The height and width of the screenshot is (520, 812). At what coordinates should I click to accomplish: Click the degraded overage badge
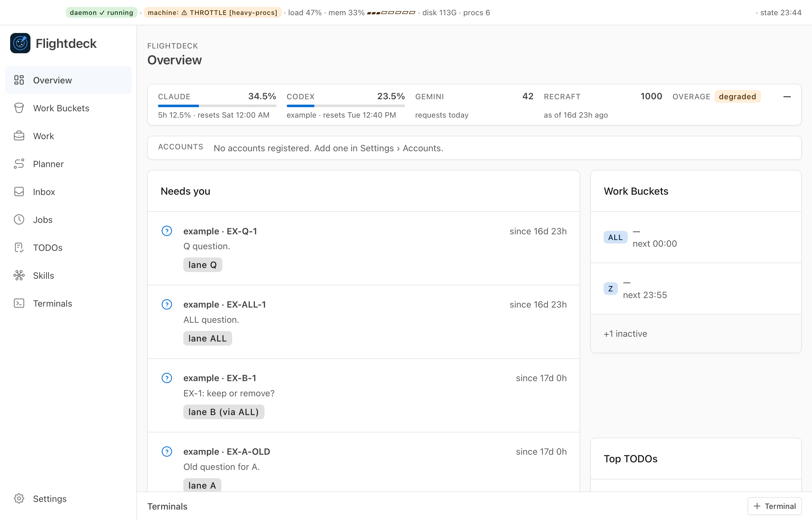(737, 97)
